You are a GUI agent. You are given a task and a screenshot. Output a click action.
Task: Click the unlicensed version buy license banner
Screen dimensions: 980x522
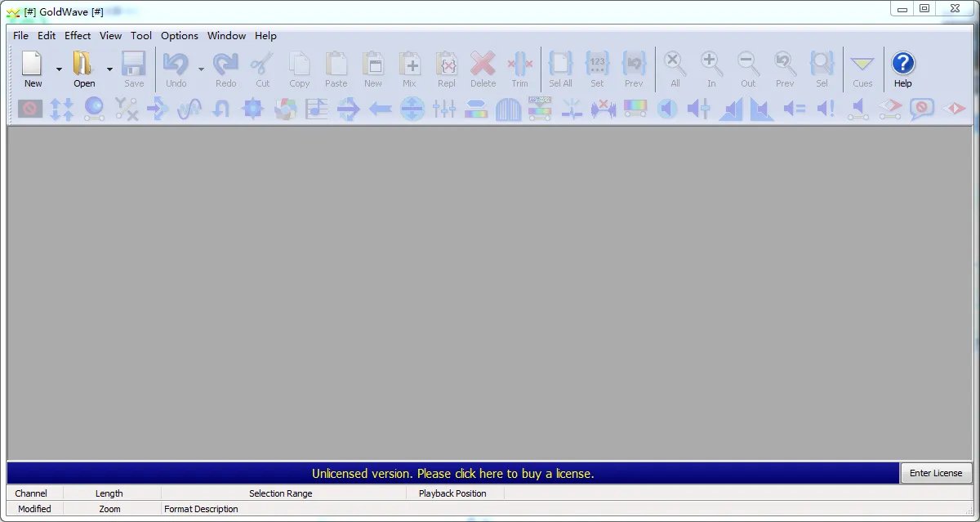452,474
